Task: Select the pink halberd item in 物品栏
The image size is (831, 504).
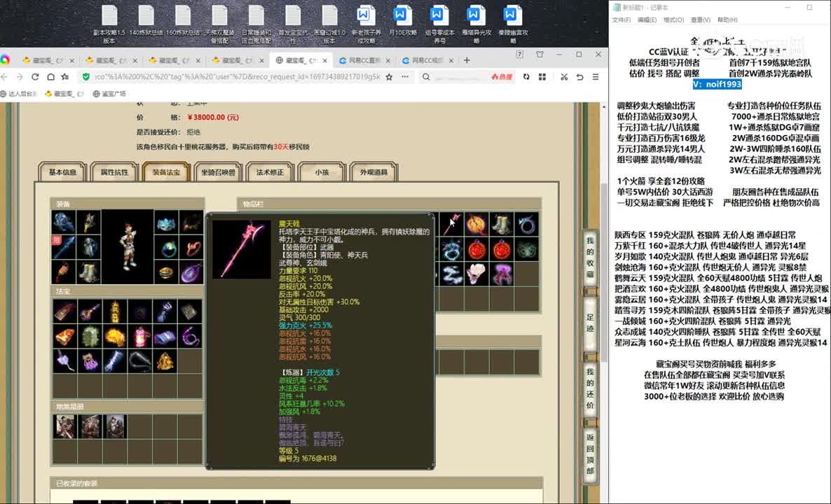Action: [451, 224]
